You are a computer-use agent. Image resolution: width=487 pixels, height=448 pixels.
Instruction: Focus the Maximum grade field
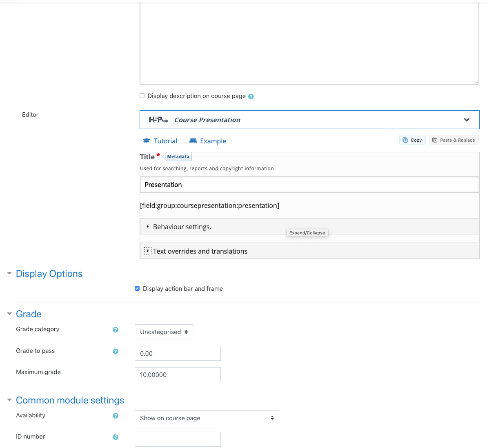click(x=178, y=374)
